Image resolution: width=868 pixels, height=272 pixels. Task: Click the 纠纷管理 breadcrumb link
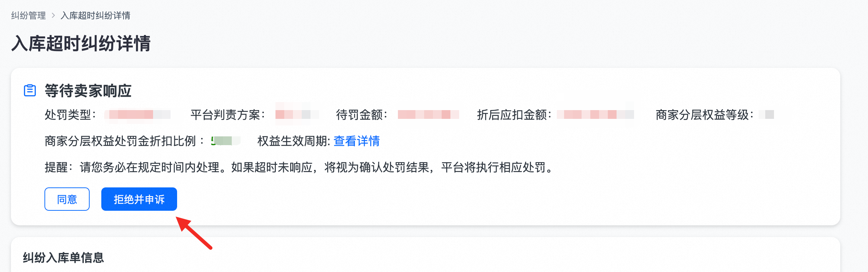pos(28,16)
